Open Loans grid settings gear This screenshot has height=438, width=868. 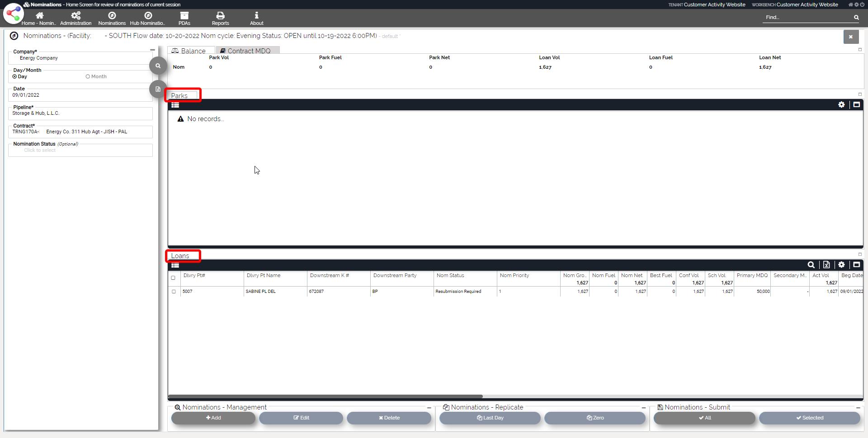click(x=841, y=265)
